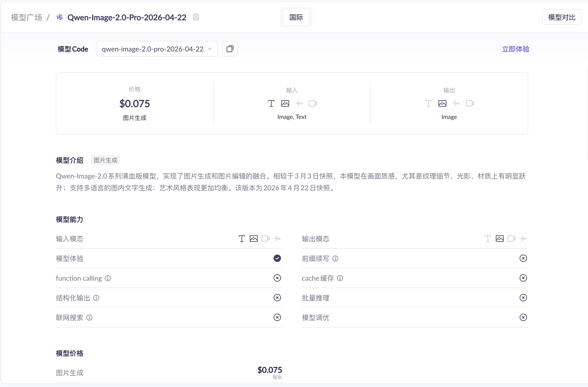
Task: Open info tooltip for 前缀续写
Action: 335,258
